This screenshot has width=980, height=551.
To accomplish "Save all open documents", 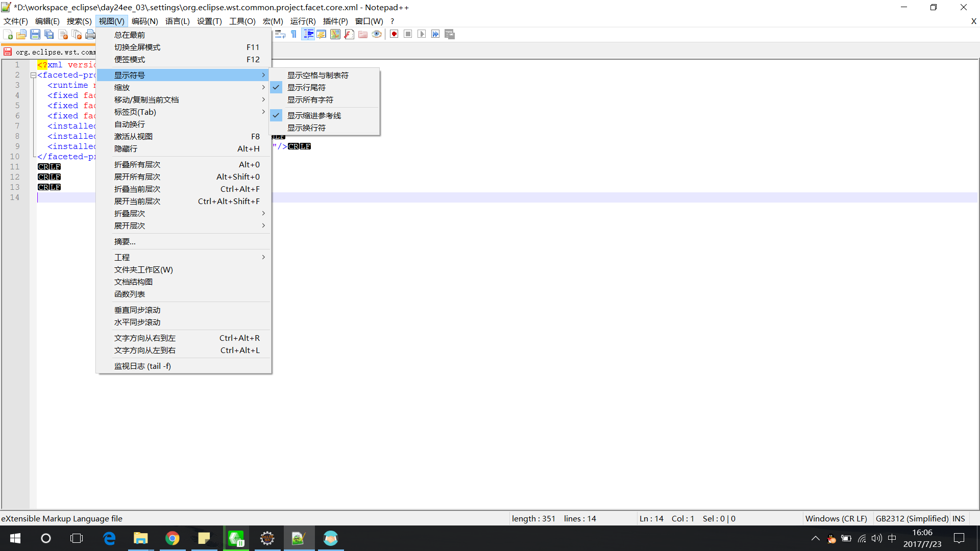I will 49,34.
